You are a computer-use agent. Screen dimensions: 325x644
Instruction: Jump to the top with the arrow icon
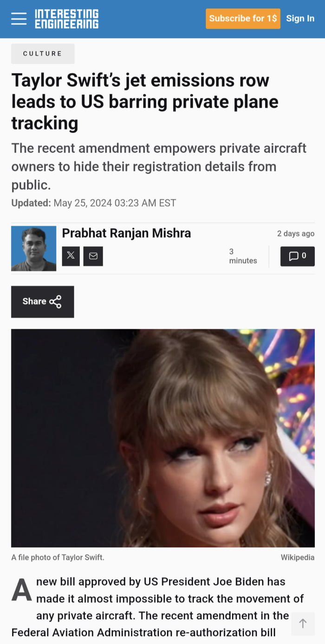pyautogui.click(x=303, y=624)
